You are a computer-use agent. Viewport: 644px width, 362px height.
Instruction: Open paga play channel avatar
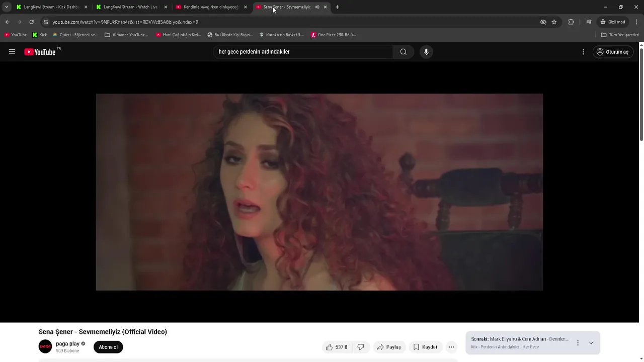tap(45, 346)
